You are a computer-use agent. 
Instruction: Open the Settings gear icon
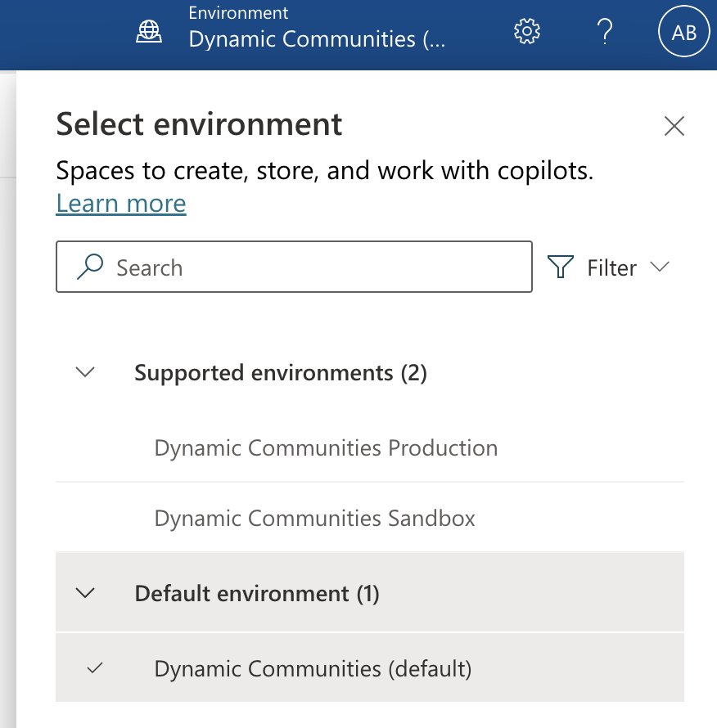coord(527,32)
